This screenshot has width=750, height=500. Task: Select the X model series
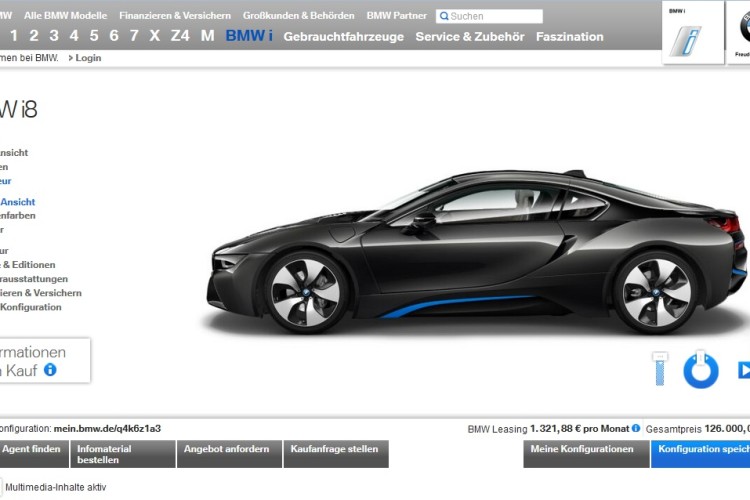click(x=154, y=35)
